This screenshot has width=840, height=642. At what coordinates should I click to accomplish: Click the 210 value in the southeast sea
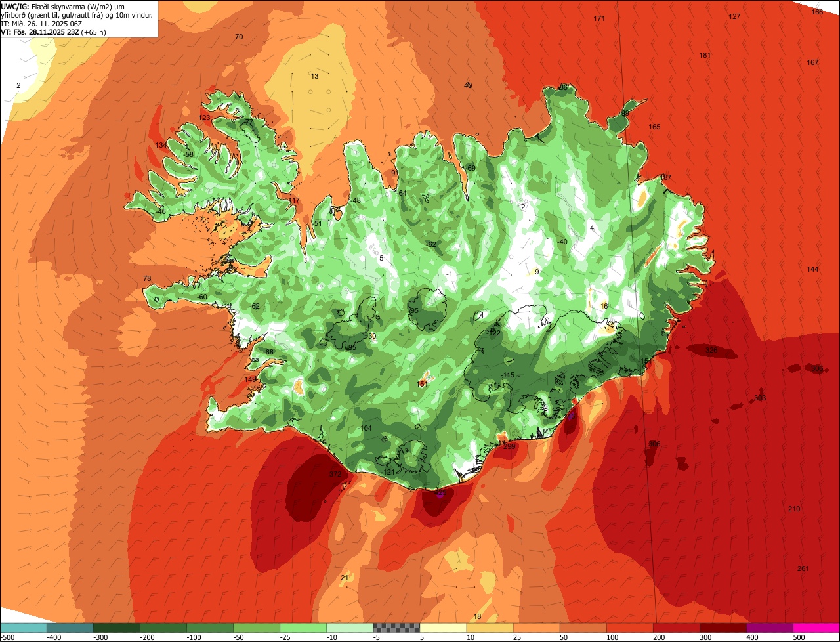pyautogui.click(x=794, y=509)
